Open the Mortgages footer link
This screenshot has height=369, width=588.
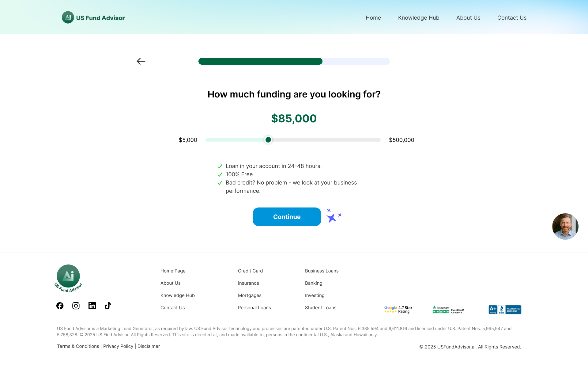pyautogui.click(x=250, y=295)
